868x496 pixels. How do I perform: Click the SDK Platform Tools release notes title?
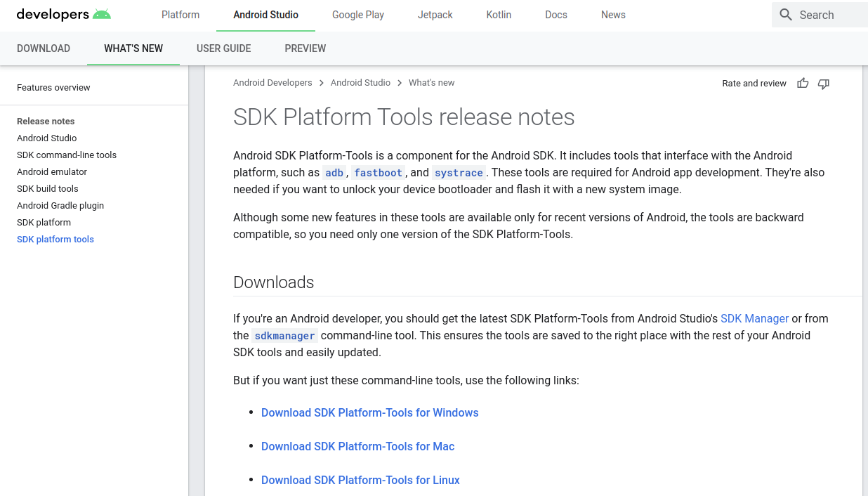[x=404, y=117]
